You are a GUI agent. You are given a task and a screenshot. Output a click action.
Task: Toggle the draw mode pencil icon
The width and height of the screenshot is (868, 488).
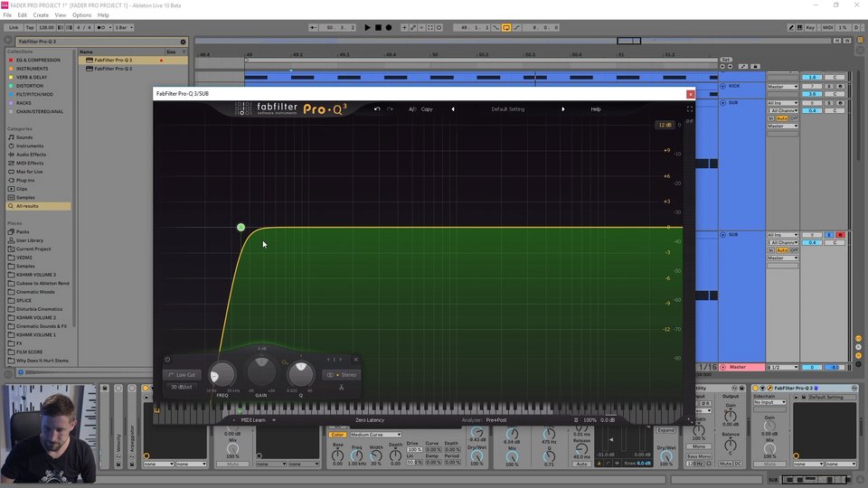pyautogui.click(x=791, y=27)
